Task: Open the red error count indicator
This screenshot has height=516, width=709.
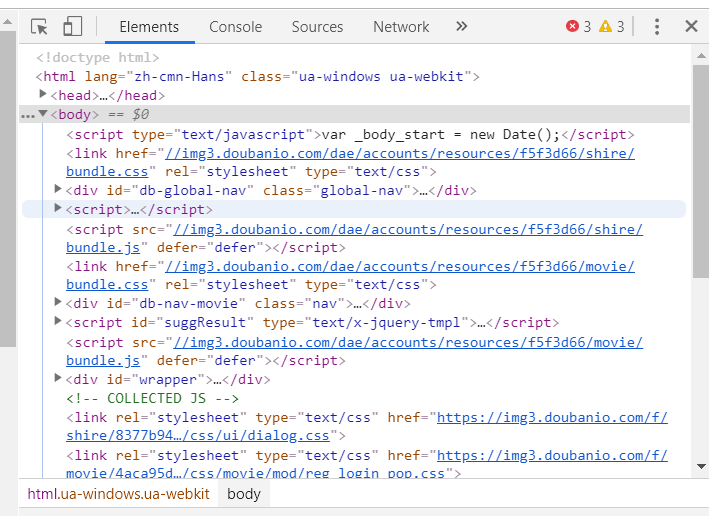Action: click(578, 27)
